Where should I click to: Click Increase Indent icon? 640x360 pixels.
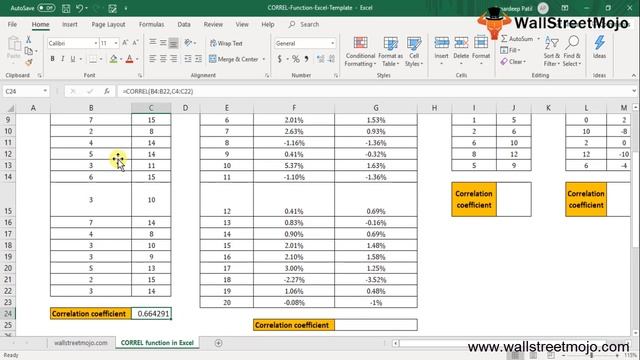(198, 59)
